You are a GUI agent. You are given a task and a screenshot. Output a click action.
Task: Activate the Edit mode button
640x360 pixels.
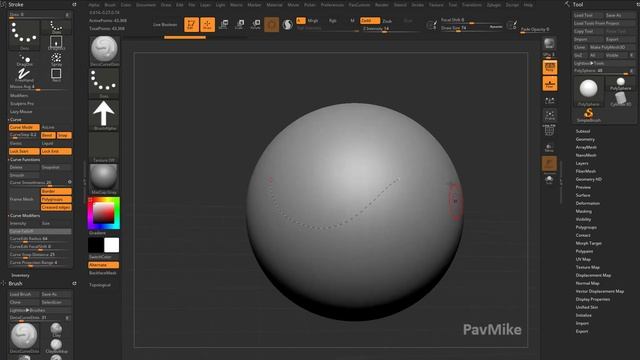tap(191, 24)
